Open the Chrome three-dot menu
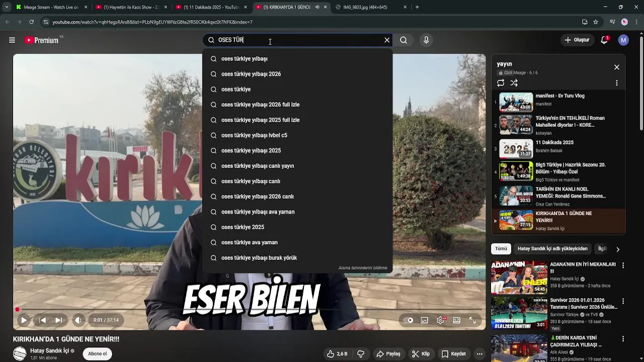Screen dimensions: 644x362 (x=636, y=22)
